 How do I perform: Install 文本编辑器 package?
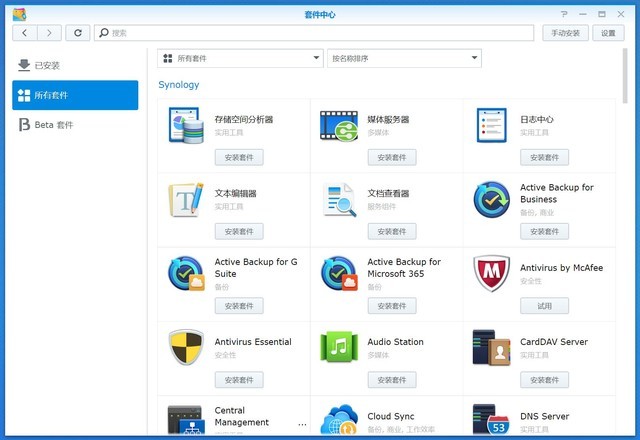tap(239, 231)
